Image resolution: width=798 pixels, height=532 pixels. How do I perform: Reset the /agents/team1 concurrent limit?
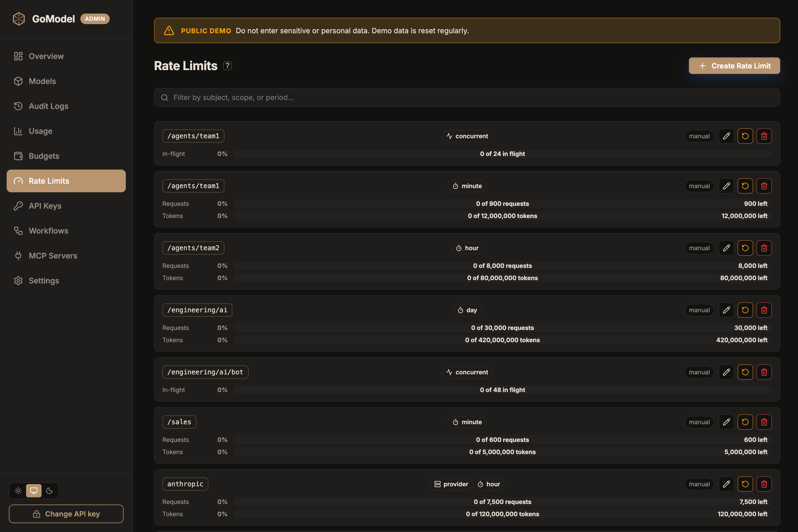pos(745,136)
